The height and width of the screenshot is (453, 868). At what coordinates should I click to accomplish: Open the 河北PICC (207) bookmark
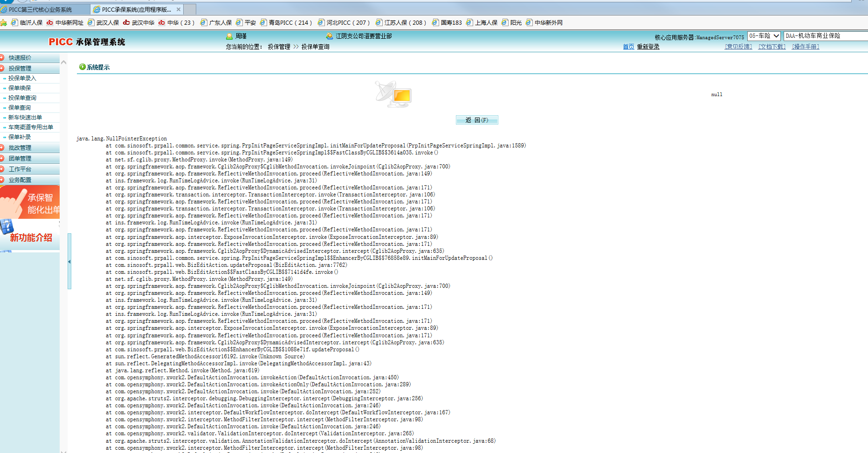point(344,22)
